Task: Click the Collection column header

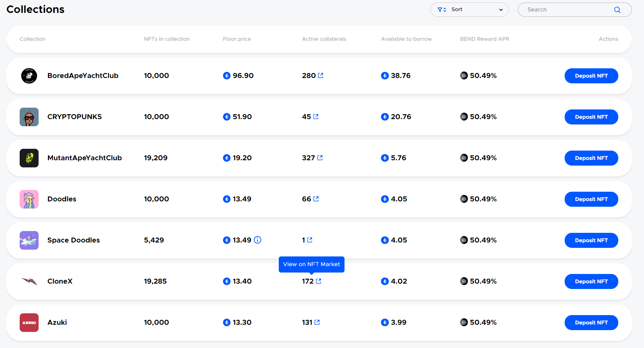Action: pos(33,39)
